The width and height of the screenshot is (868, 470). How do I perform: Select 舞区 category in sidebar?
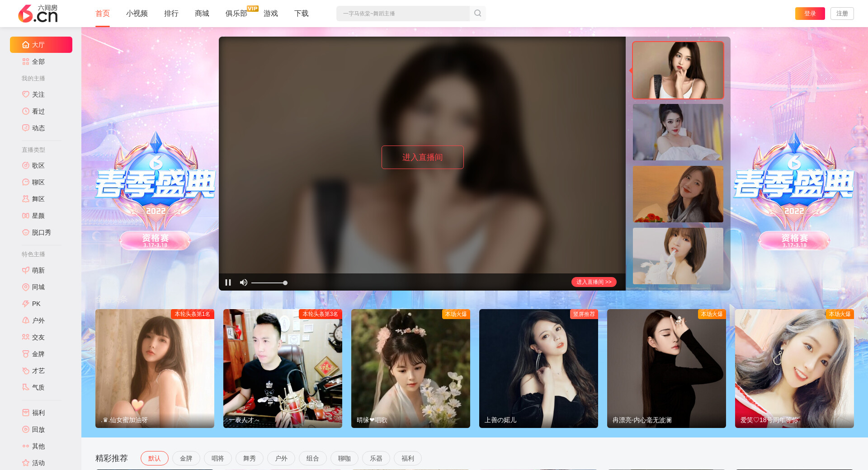[38, 199]
